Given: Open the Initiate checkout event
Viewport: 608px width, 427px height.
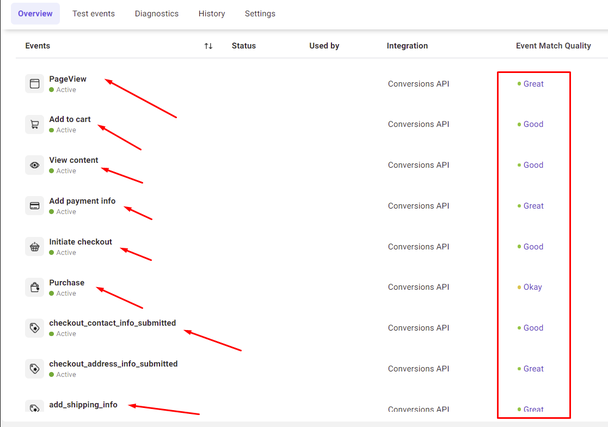Looking at the screenshot, I should pyautogui.click(x=80, y=242).
